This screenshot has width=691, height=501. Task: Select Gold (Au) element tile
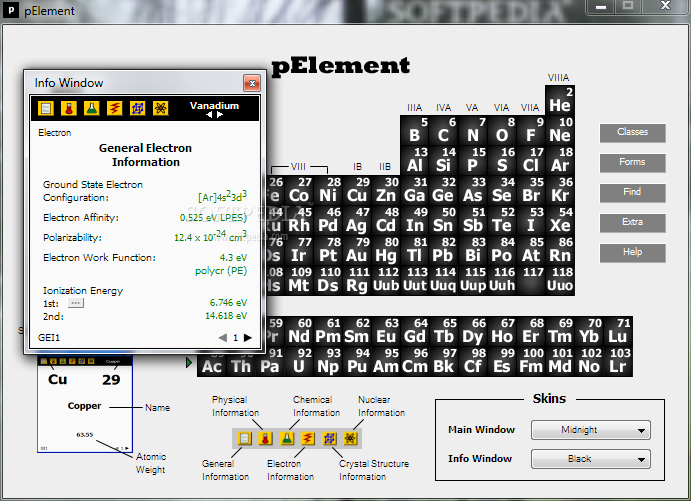(357, 250)
